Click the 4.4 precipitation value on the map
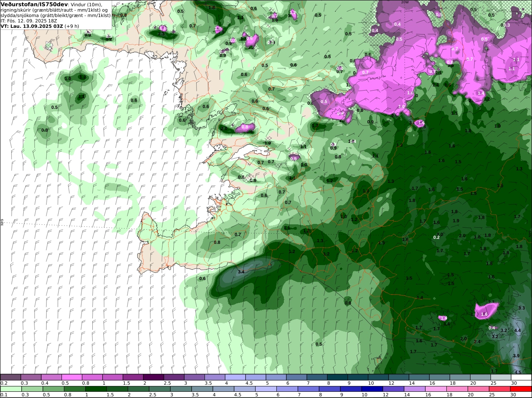This screenshot has height=398, width=532. pos(517,330)
